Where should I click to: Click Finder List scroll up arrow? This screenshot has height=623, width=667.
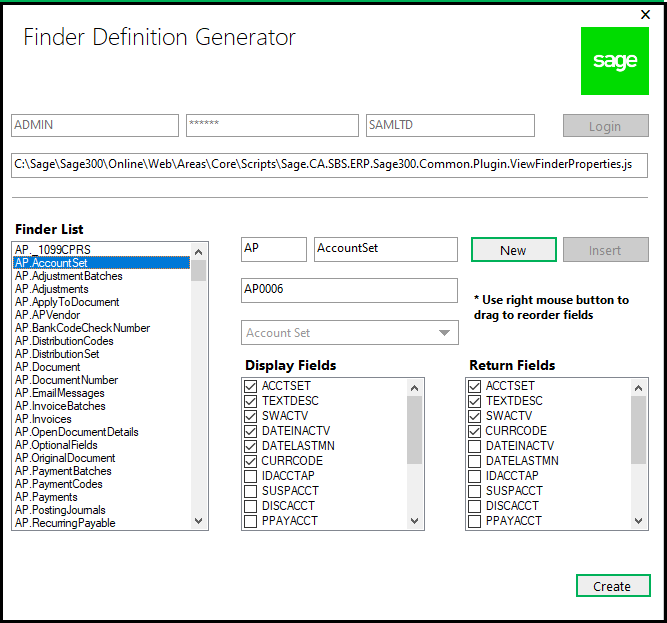coord(198,252)
